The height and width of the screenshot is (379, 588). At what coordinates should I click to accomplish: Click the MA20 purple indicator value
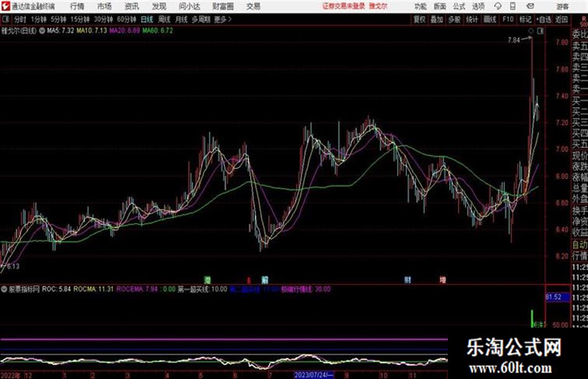pos(124,30)
